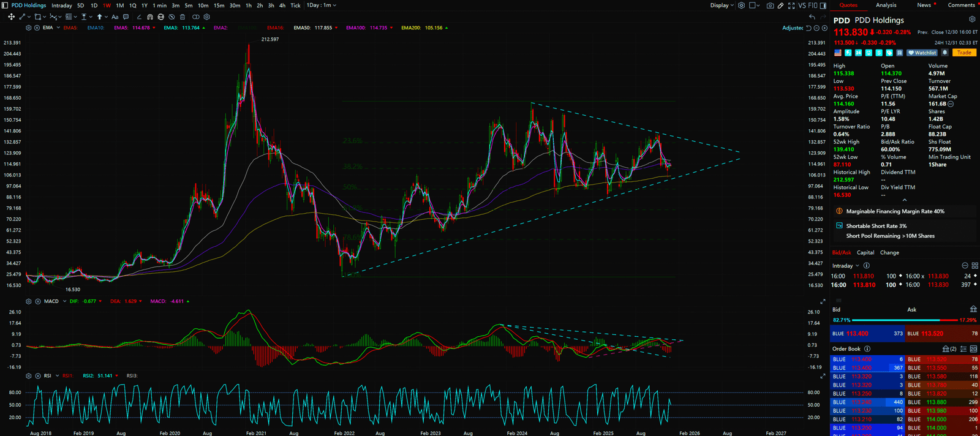980x436 pixels.
Task: Select the text annotation Aa tool
Action: coord(115,17)
